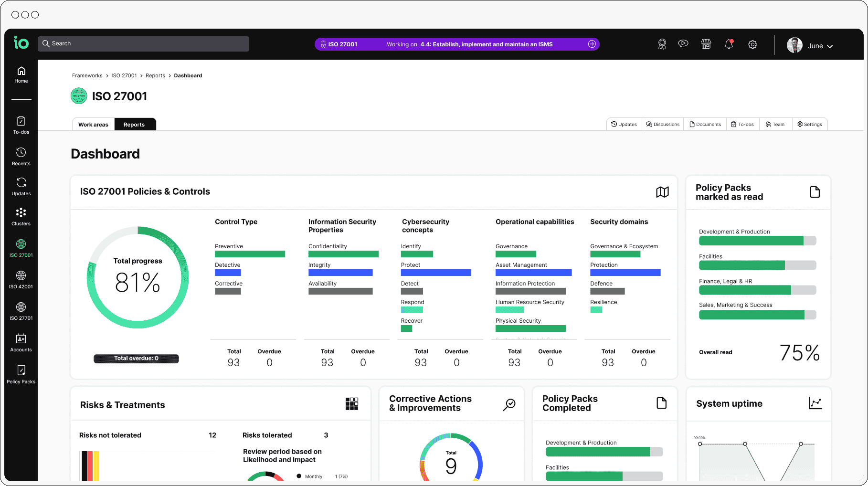Click the award ribbon icon in the top bar
Image resolution: width=868 pixels, height=486 pixels.
[x=662, y=44]
